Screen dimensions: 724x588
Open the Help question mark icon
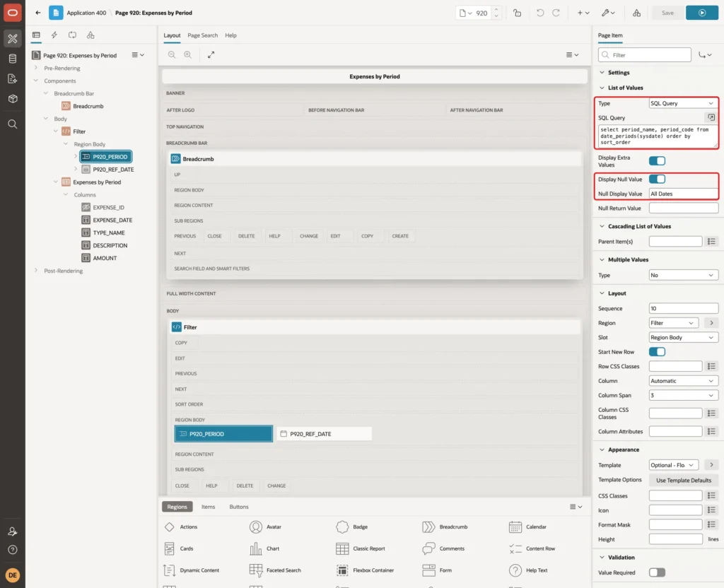point(13,550)
